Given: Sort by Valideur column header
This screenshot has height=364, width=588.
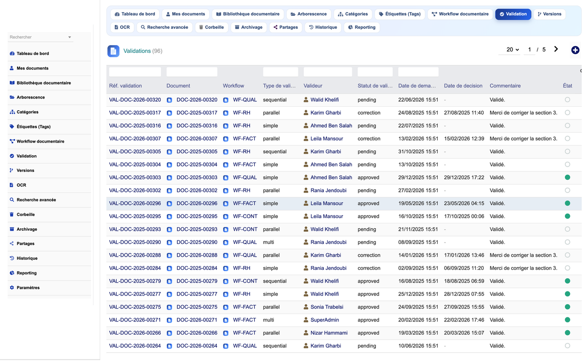Looking at the screenshot, I should coord(313,86).
